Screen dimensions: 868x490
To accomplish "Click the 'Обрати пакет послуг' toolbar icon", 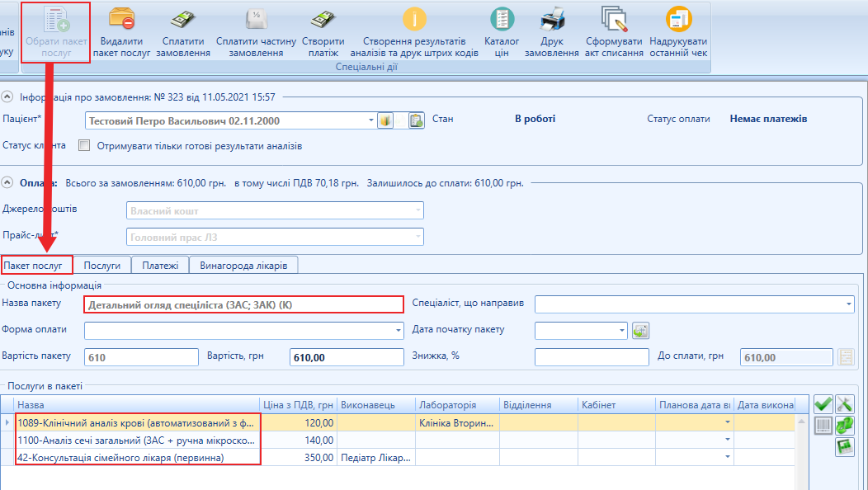I will pyautogui.click(x=56, y=33).
